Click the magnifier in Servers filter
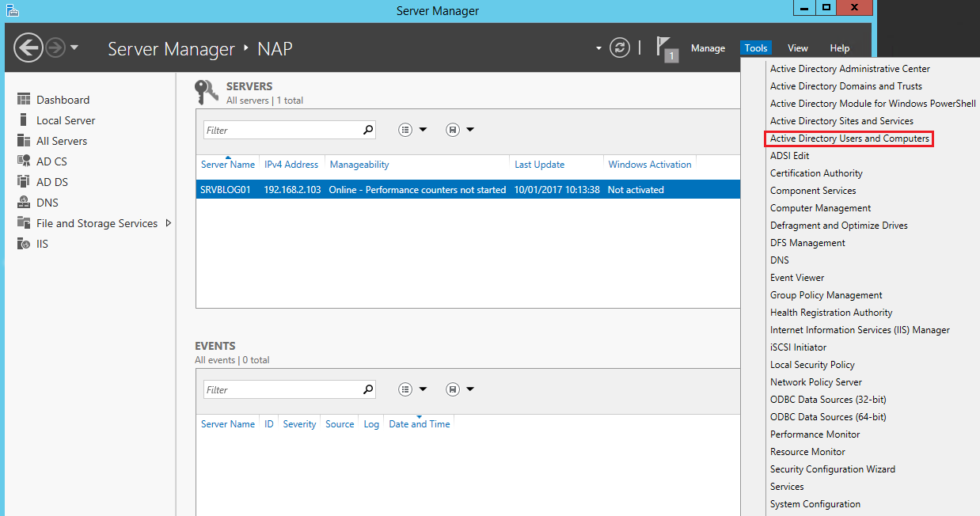980x516 pixels. pyautogui.click(x=367, y=130)
